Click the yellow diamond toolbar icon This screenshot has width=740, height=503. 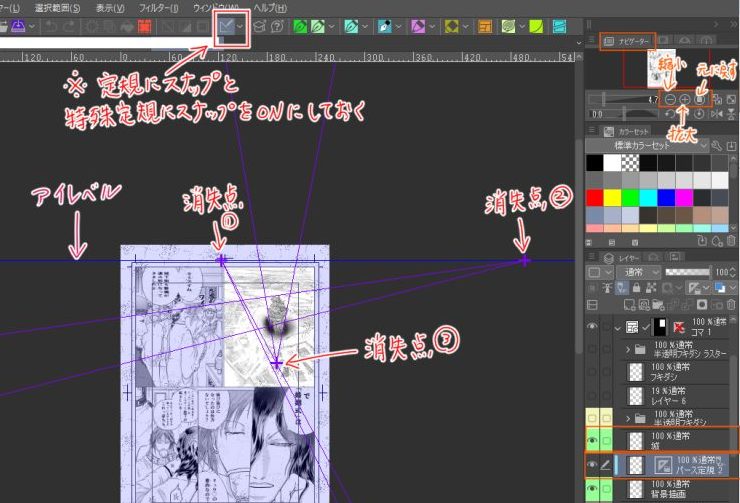[x=452, y=26]
